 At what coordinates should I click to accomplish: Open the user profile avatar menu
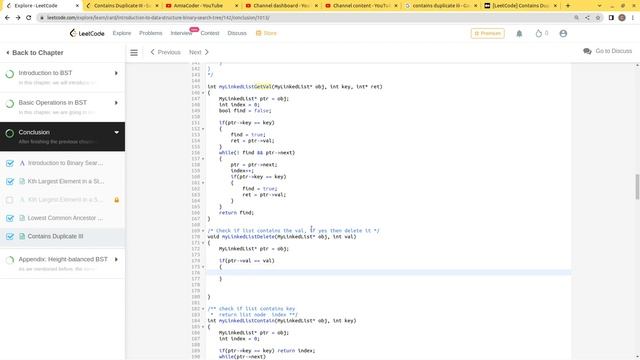563,33
